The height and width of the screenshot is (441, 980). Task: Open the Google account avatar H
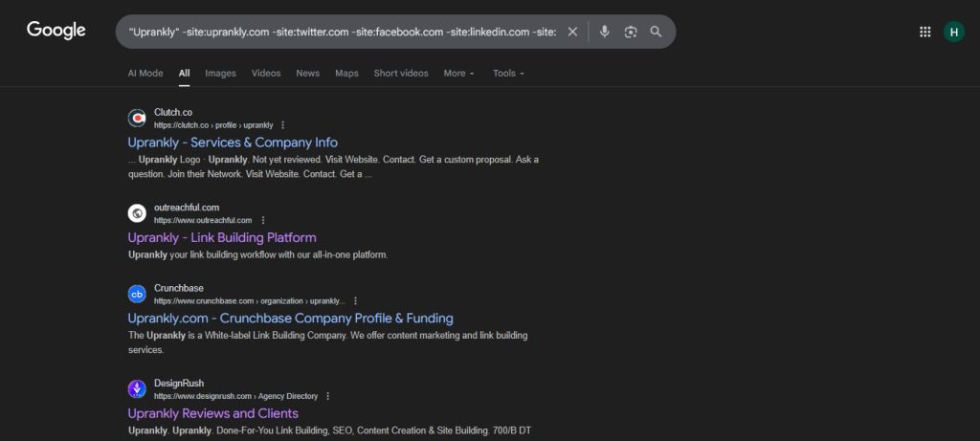pyautogui.click(x=954, y=32)
